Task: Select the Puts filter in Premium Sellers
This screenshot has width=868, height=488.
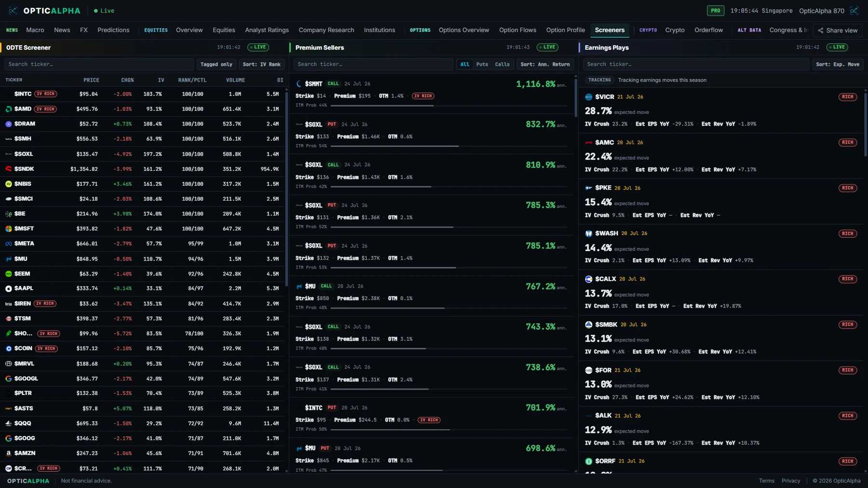Action: pos(482,64)
